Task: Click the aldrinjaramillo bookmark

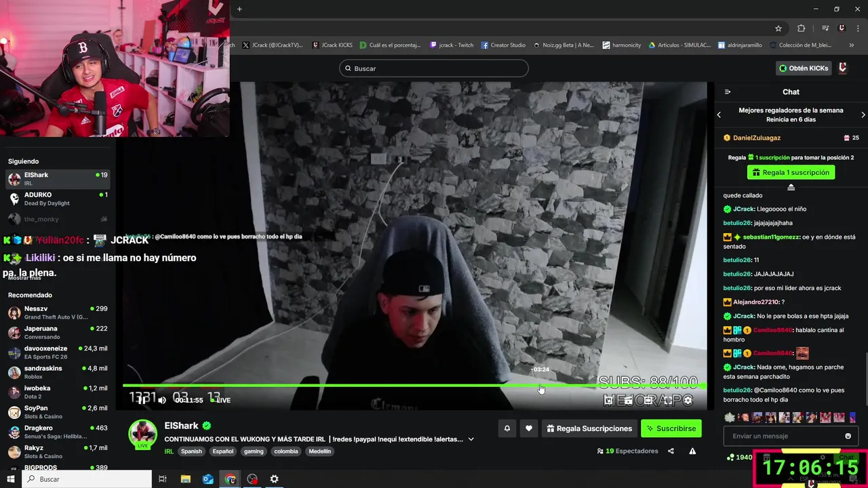Action: click(740, 45)
